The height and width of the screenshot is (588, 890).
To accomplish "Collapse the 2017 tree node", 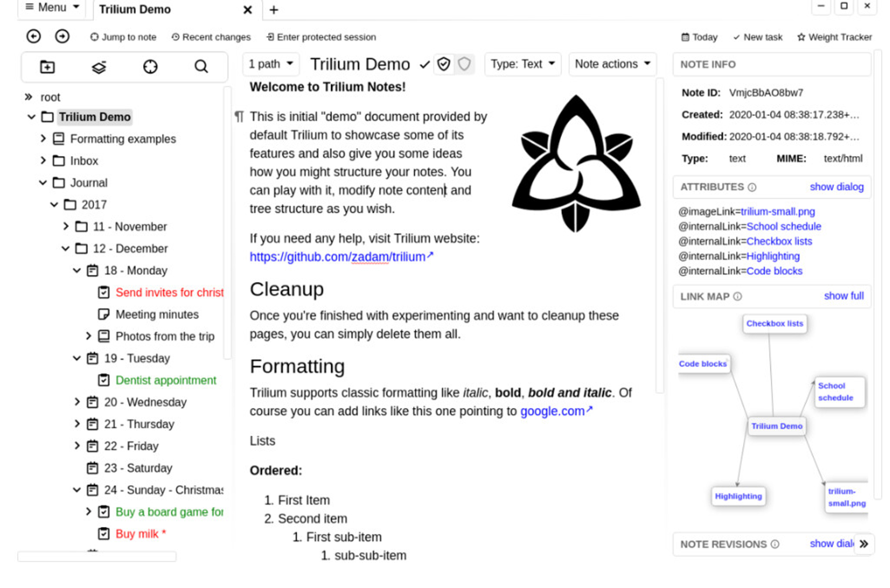I will pos(54,205).
